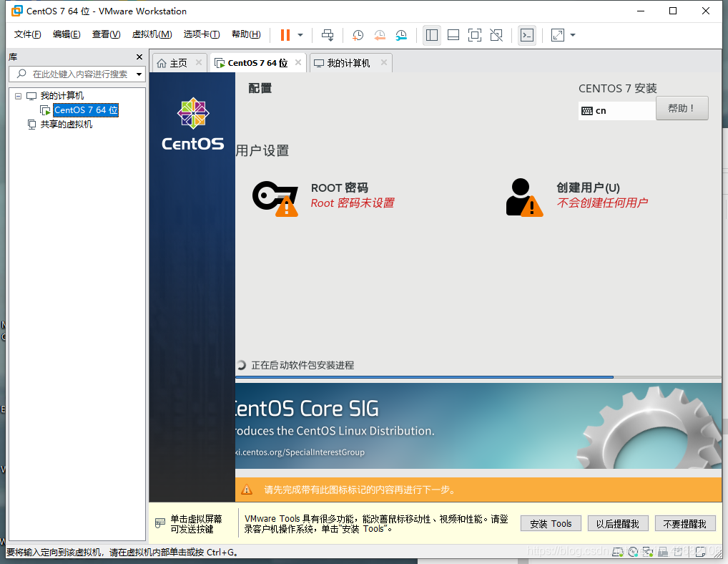The height and width of the screenshot is (564, 728).
Task: Click the 正在启动软件包安装进程 status text
Action: click(x=302, y=365)
